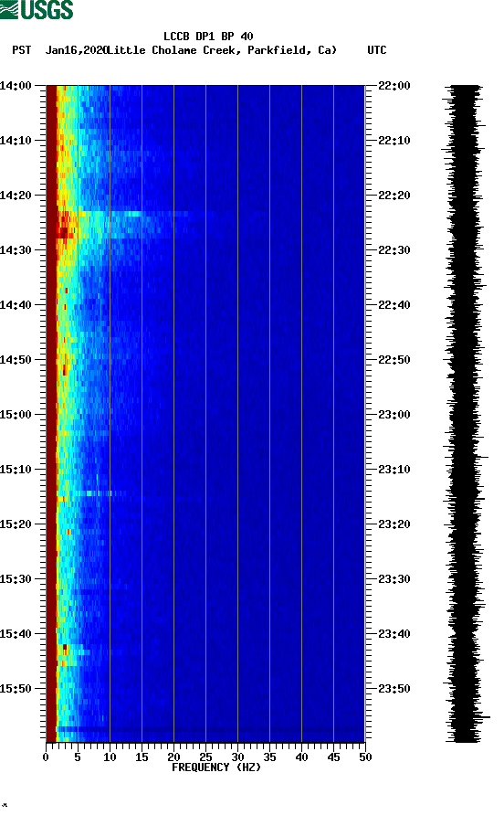Viewport: 504px width, 815px height.
Task: Click the 15:20 PST axis label
Action: (16, 524)
